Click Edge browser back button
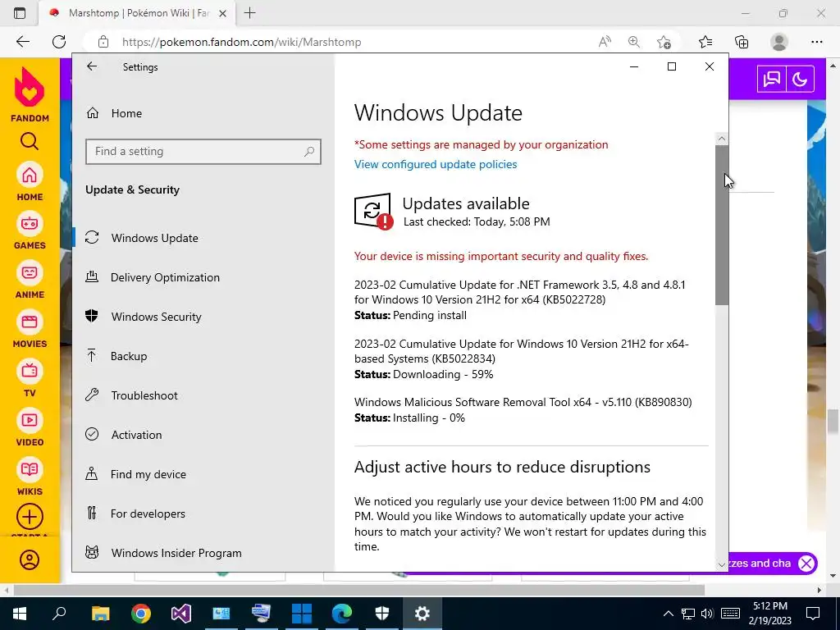 [x=23, y=42]
